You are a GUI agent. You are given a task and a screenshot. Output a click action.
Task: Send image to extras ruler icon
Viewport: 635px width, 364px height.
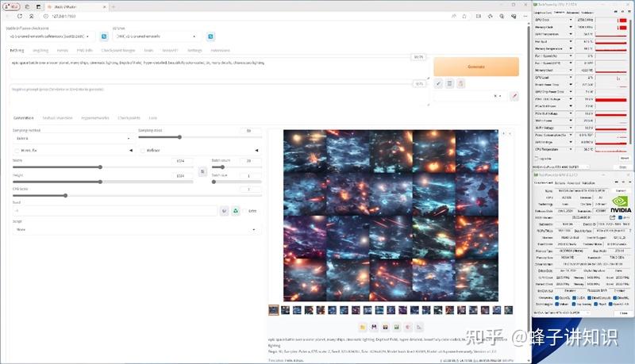419,327
